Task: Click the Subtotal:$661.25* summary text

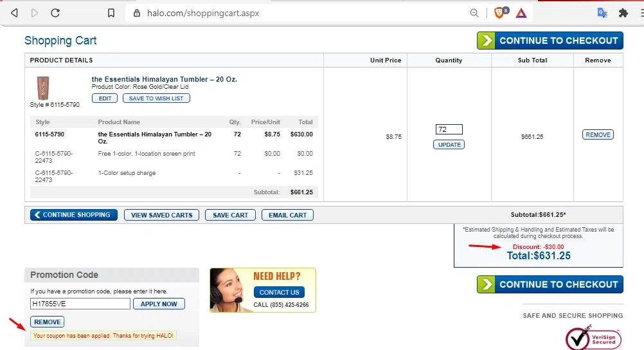Action: coord(538,215)
